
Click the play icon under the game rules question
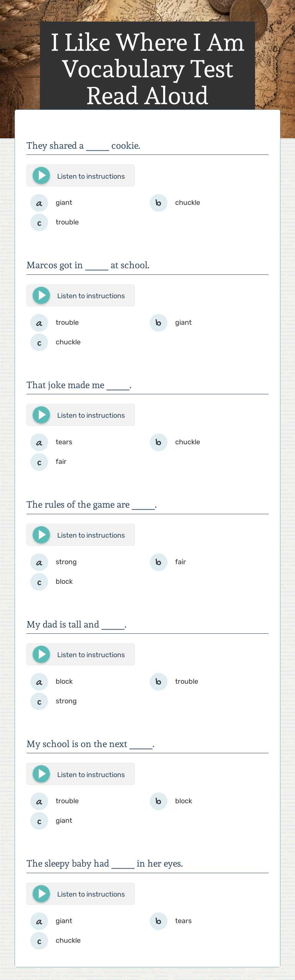pos(41,534)
